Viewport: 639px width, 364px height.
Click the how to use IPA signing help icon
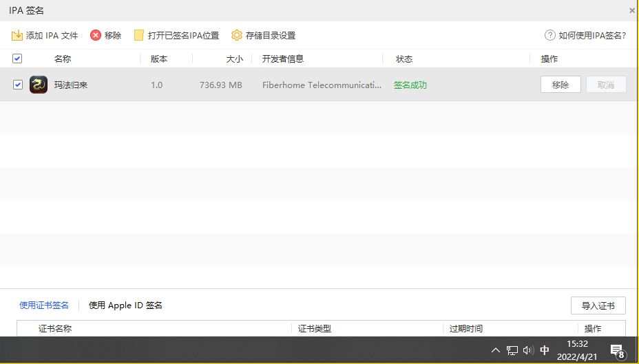point(550,35)
